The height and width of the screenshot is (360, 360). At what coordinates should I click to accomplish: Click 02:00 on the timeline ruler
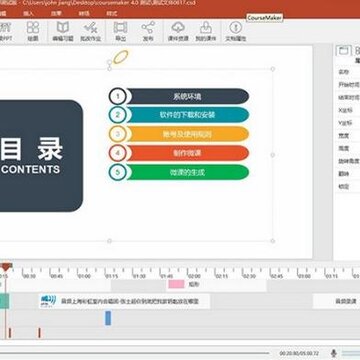(194, 276)
